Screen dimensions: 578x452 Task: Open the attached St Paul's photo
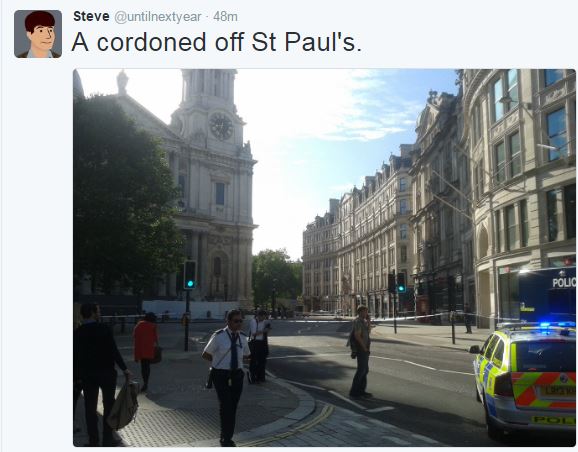pos(324,257)
